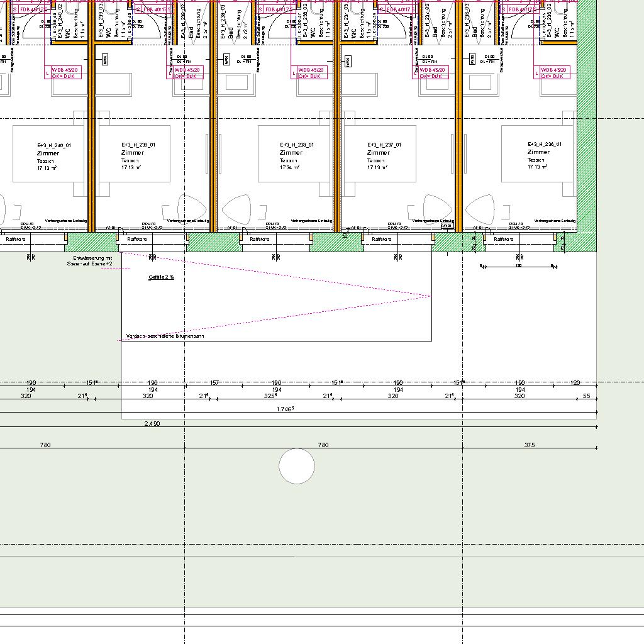Select the 780 dimension above the circle
The image size is (644, 644).
[323, 445]
